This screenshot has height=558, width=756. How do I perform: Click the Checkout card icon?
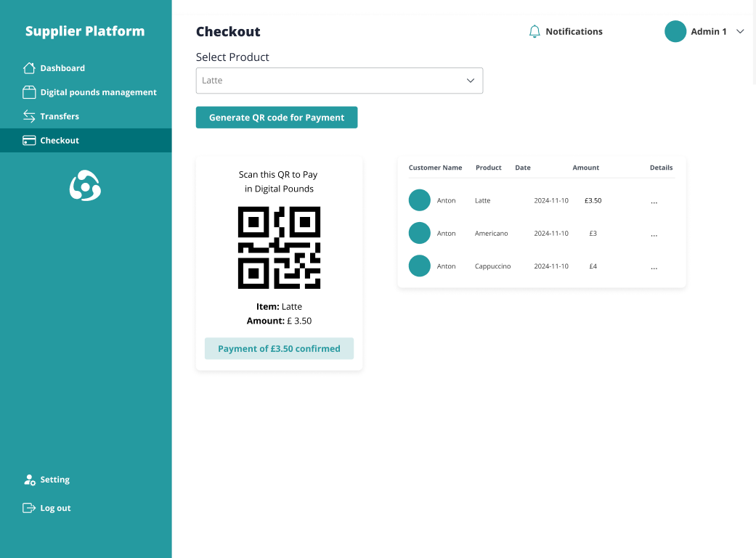[29, 140]
